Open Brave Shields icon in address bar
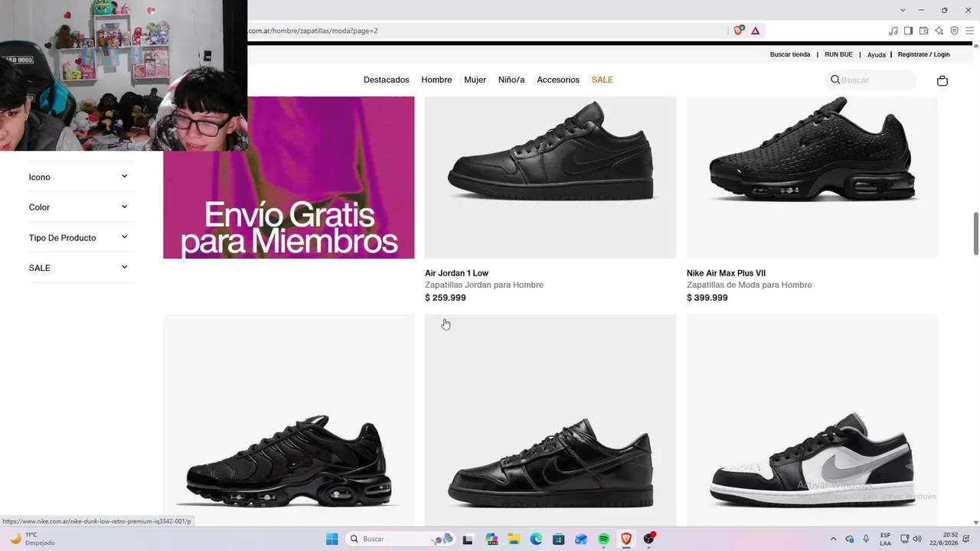This screenshot has height=551, width=980. [x=738, y=31]
